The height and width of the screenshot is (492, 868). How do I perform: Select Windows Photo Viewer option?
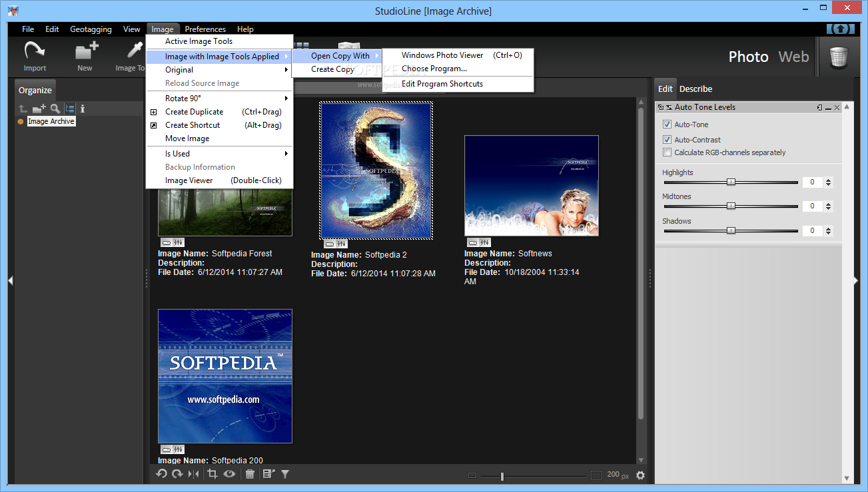[x=458, y=55]
